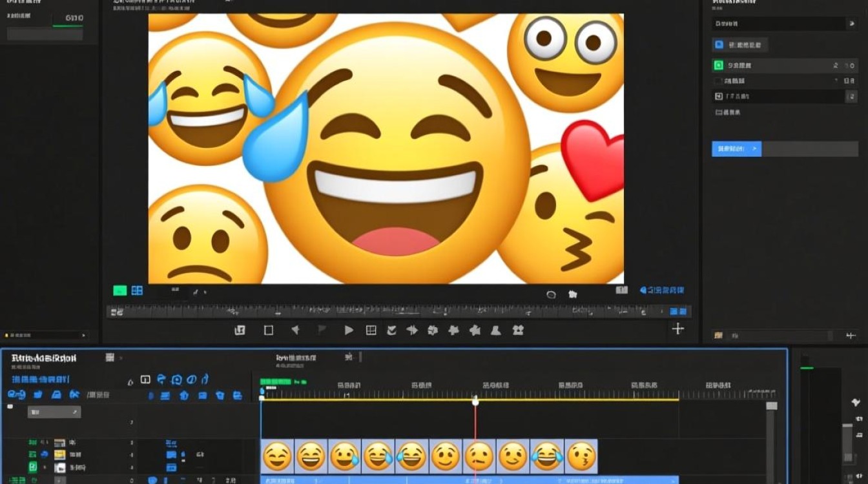The image size is (868, 484).
Task: Click the blue circular icon above the timeline toolbar
Action: [x=176, y=379]
